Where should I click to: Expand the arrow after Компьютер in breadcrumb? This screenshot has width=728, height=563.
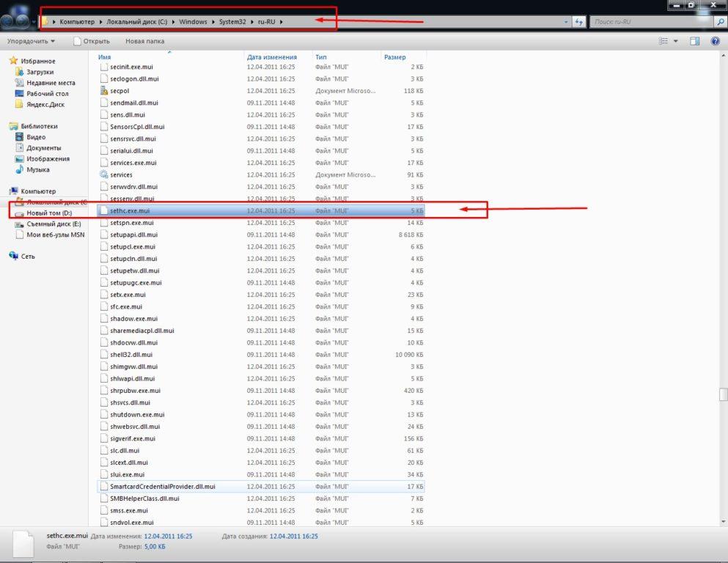[x=100, y=22]
